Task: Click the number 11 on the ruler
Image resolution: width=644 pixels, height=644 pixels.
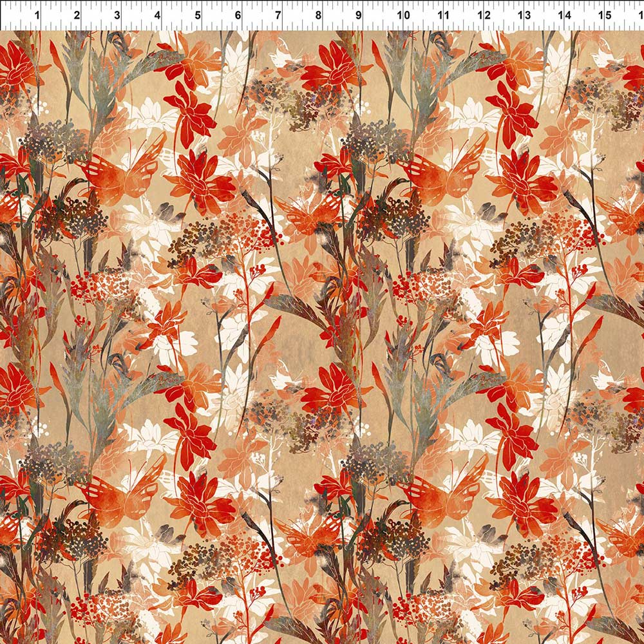Action: (443, 15)
